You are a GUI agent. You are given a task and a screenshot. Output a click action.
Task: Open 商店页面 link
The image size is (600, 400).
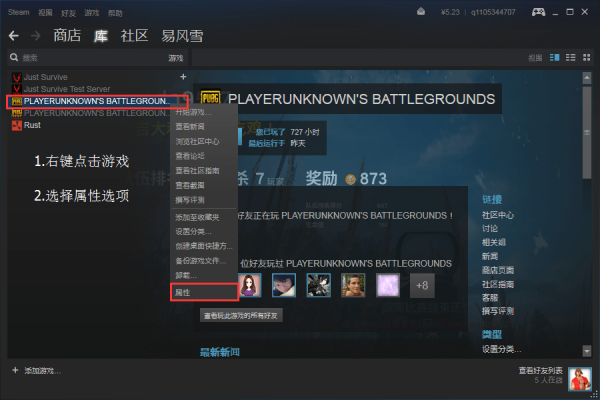click(x=498, y=270)
